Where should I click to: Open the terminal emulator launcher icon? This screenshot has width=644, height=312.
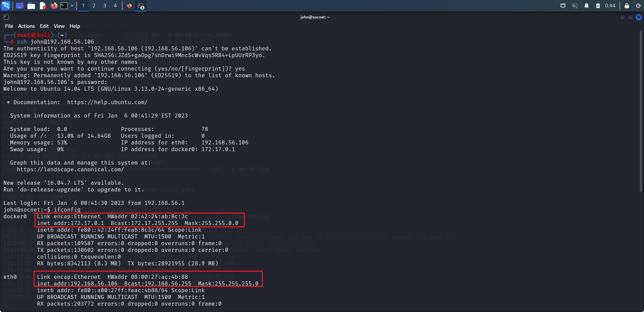click(64, 6)
